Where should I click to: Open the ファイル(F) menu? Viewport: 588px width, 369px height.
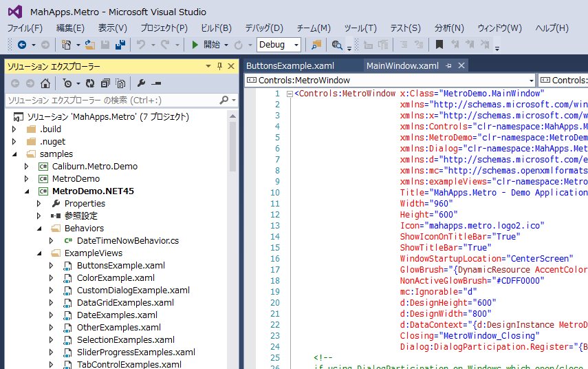click(x=25, y=28)
